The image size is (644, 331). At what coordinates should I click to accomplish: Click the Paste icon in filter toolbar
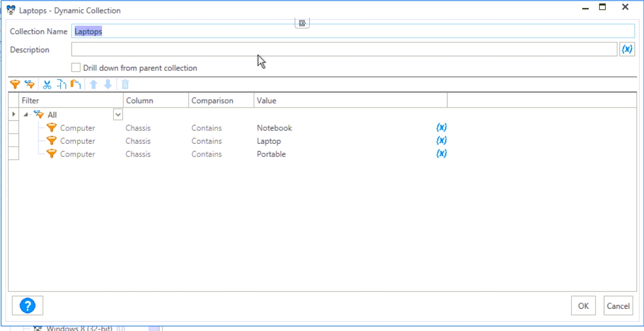point(76,85)
